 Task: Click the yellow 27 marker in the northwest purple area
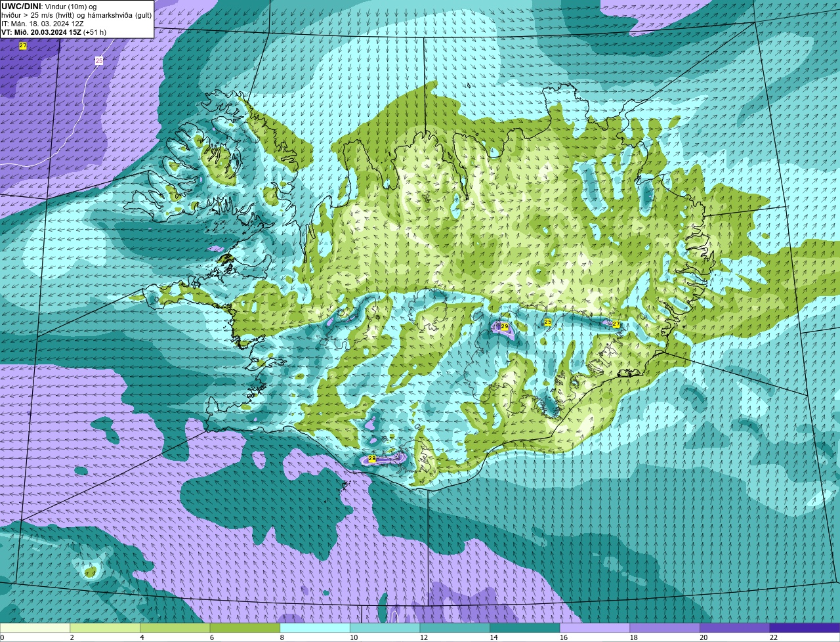23,46
